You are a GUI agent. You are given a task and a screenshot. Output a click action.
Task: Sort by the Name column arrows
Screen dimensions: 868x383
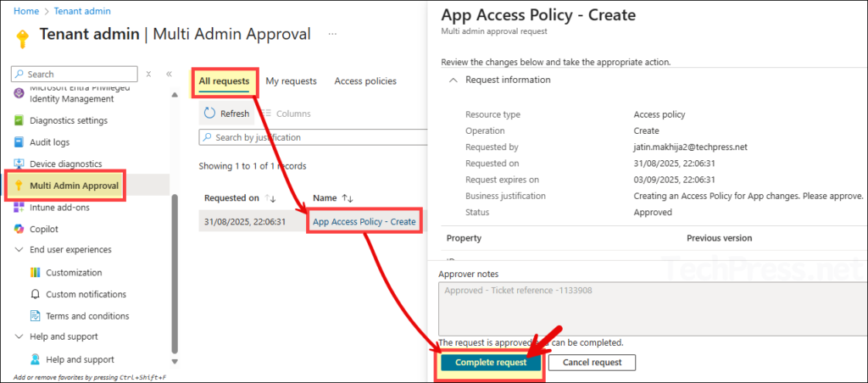pyautogui.click(x=348, y=198)
